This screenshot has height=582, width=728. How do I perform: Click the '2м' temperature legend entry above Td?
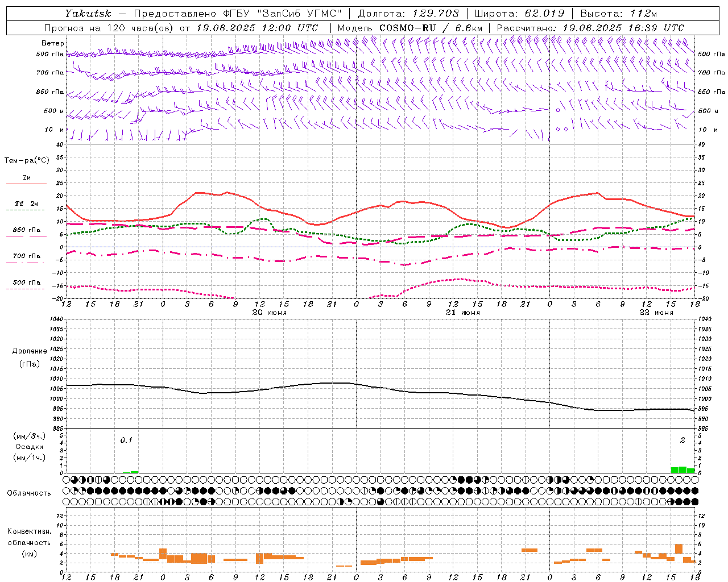(x=27, y=177)
